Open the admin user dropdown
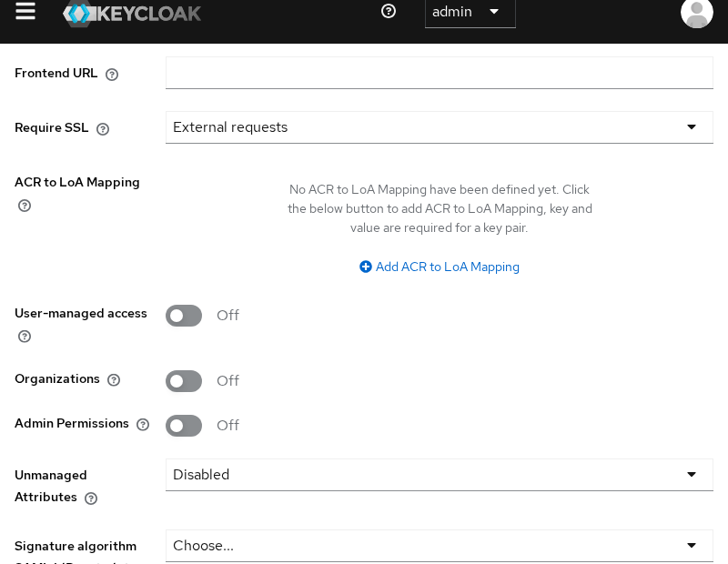 (470, 12)
